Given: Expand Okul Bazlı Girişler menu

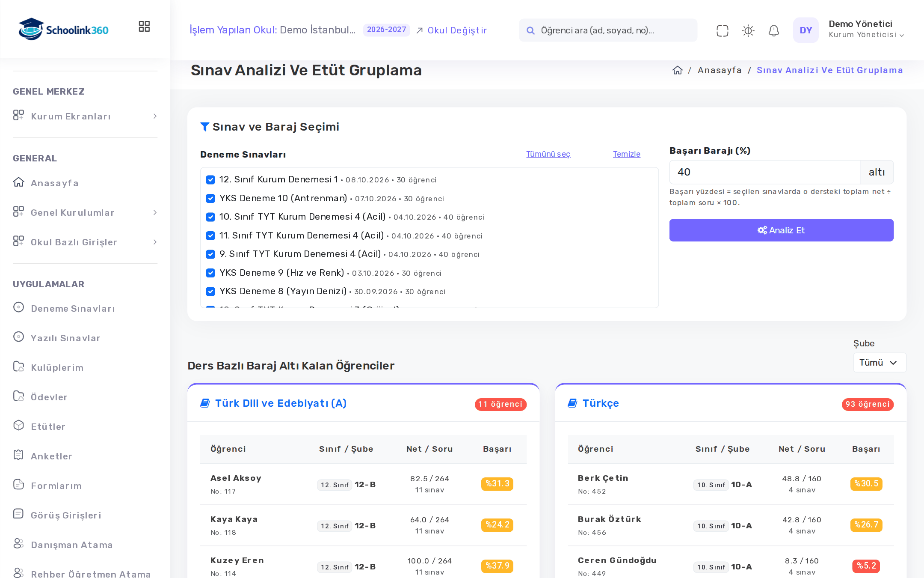Looking at the screenshot, I should tap(85, 242).
